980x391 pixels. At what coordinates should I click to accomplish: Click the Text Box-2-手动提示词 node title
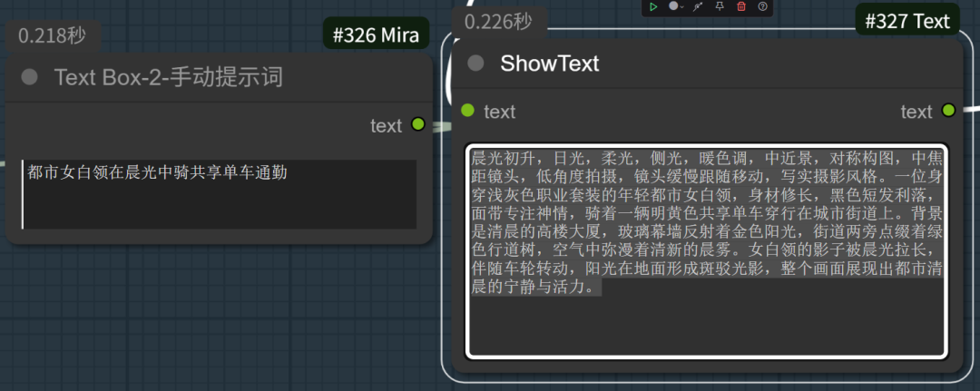click(x=169, y=77)
